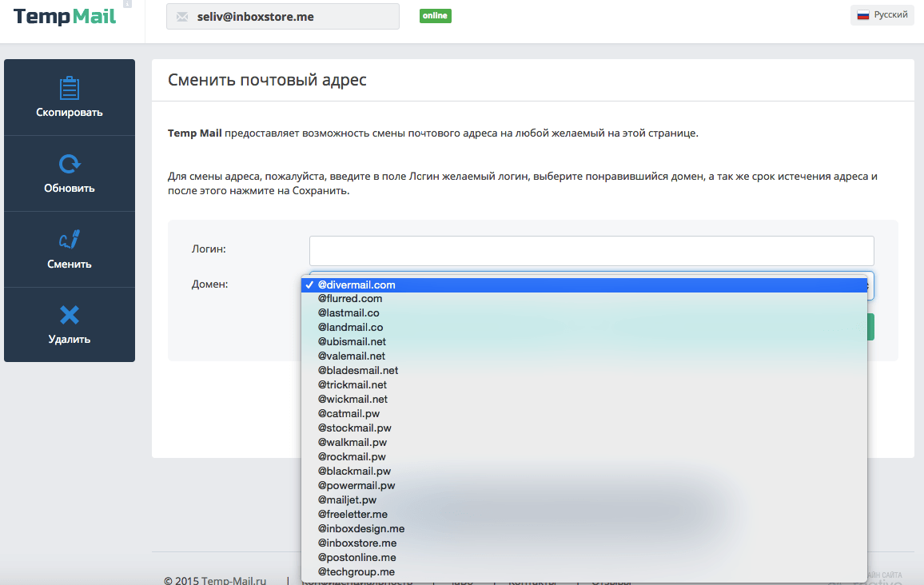Image resolution: width=924 pixels, height=585 pixels.
Task: Pick @bladesmail.net domain option
Action: pyautogui.click(x=584, y=371)
